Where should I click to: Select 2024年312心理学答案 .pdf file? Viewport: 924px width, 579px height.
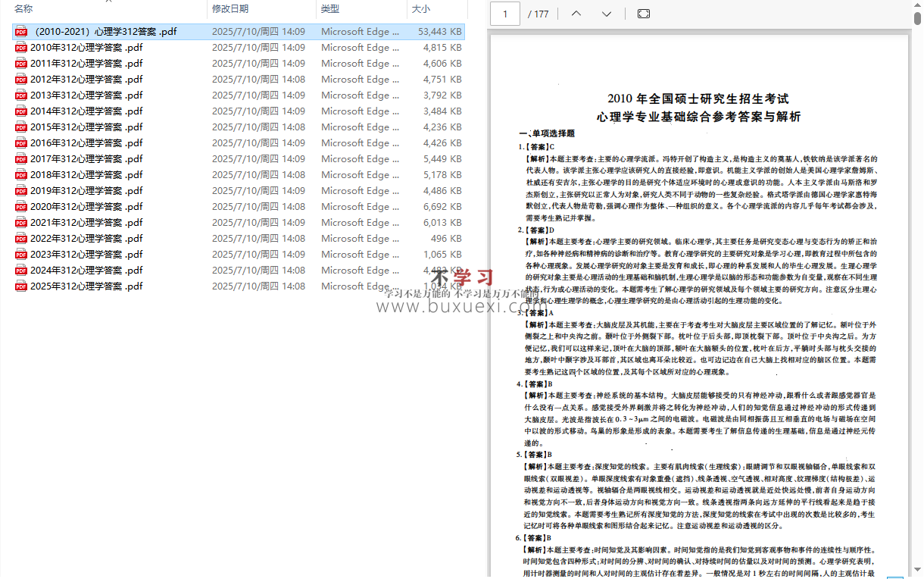86,271
